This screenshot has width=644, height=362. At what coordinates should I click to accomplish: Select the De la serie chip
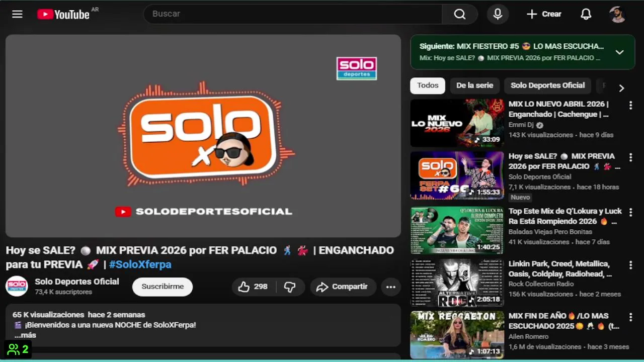(x=474, y=85)
